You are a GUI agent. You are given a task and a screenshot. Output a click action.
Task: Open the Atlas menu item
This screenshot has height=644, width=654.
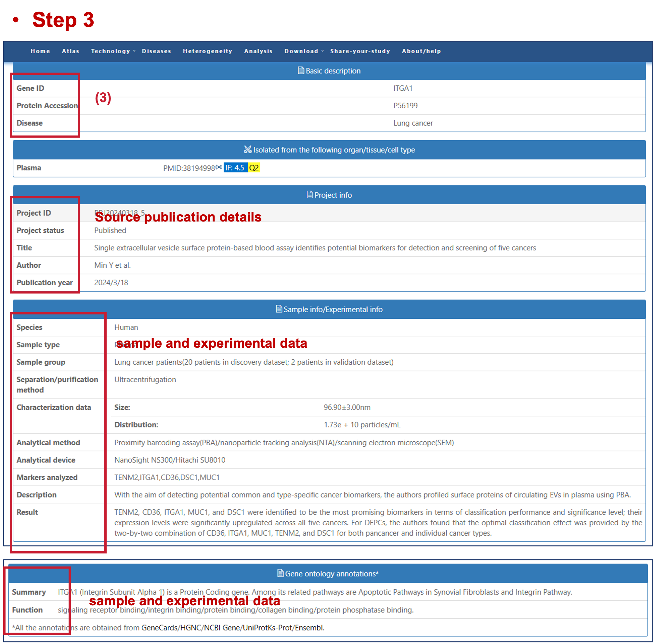70,51
